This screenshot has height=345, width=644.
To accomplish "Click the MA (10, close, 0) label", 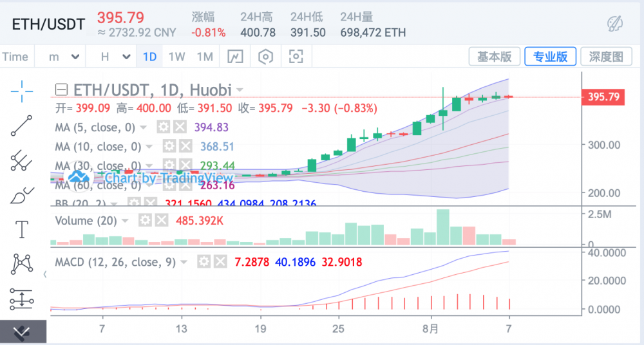I will (98, 147).
